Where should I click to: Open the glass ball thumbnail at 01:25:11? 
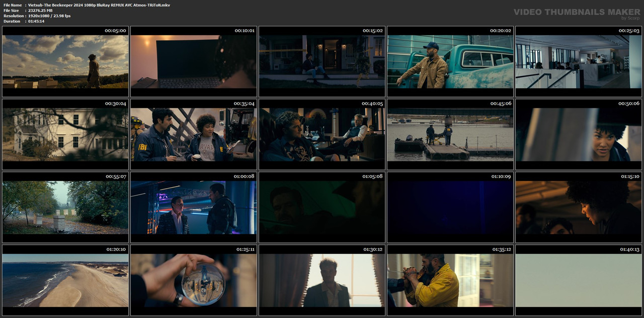[x=194, y=280]
